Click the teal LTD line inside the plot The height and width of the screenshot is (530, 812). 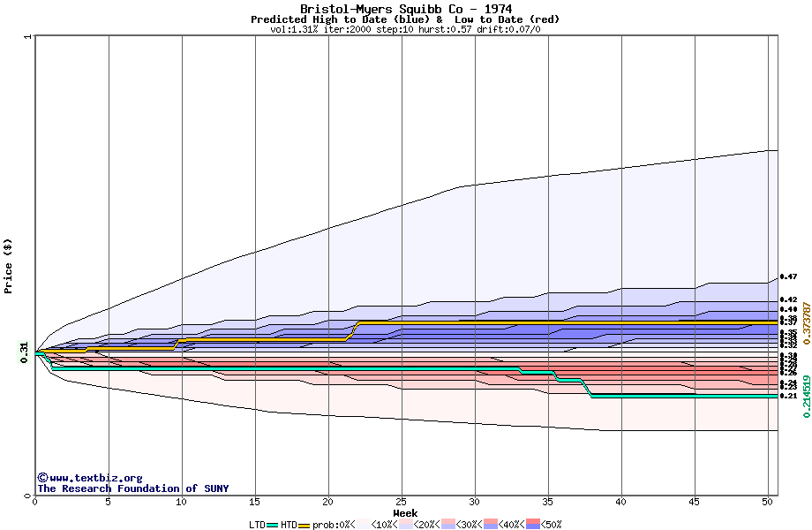click(311, 368)
